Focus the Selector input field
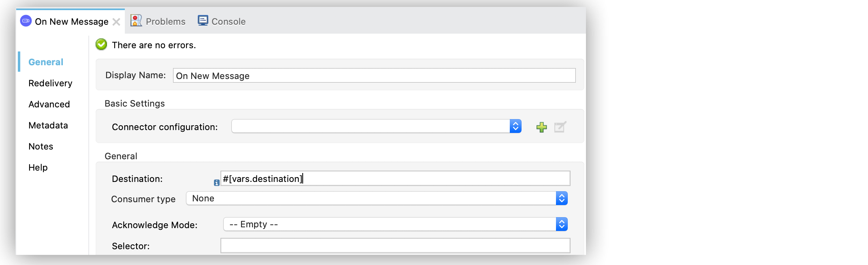The height and width of the screenshot is (265, 868). click(x=395, y=246)
